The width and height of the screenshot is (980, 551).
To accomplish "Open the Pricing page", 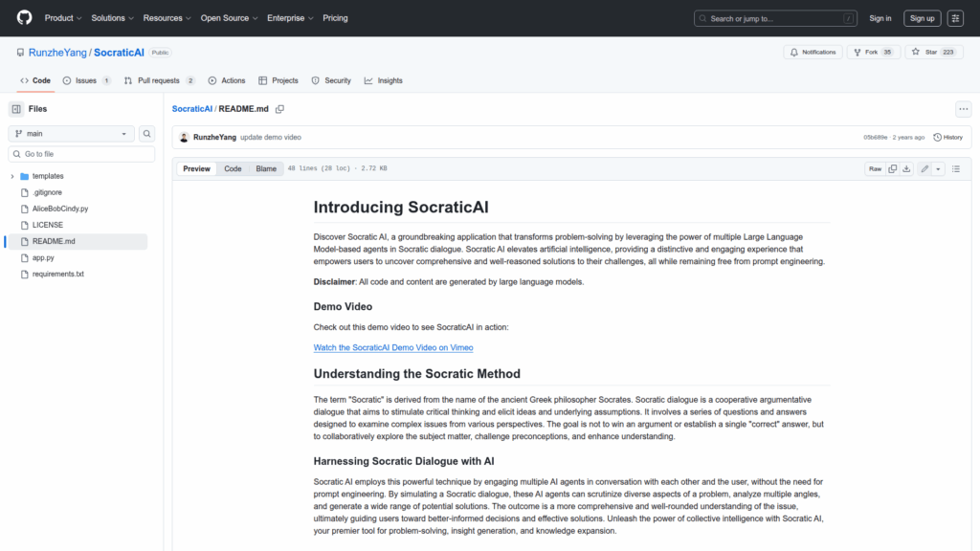I will pos(335,18).
